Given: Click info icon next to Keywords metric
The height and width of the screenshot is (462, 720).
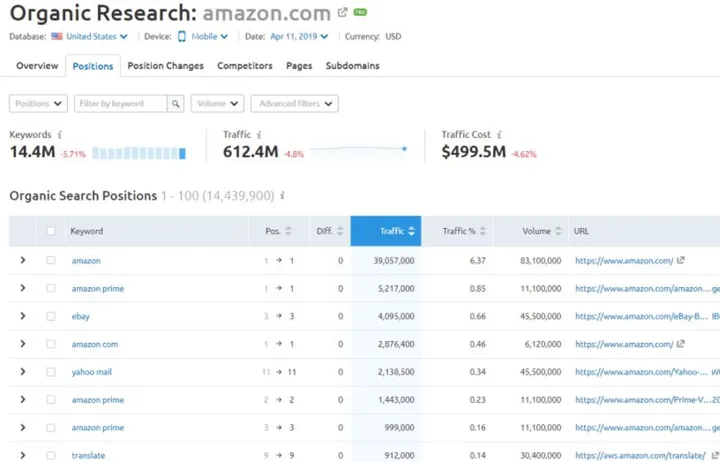Looking at the screenshot, I should (60, 135).
